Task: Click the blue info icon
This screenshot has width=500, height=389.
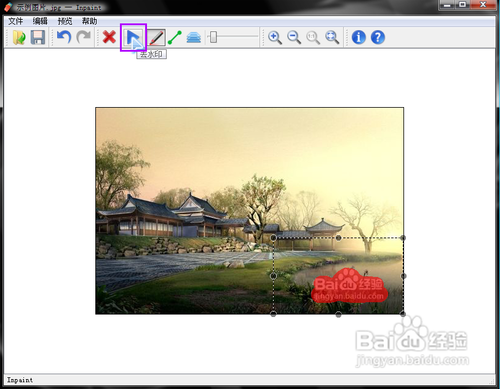Action: click(359, 37)
